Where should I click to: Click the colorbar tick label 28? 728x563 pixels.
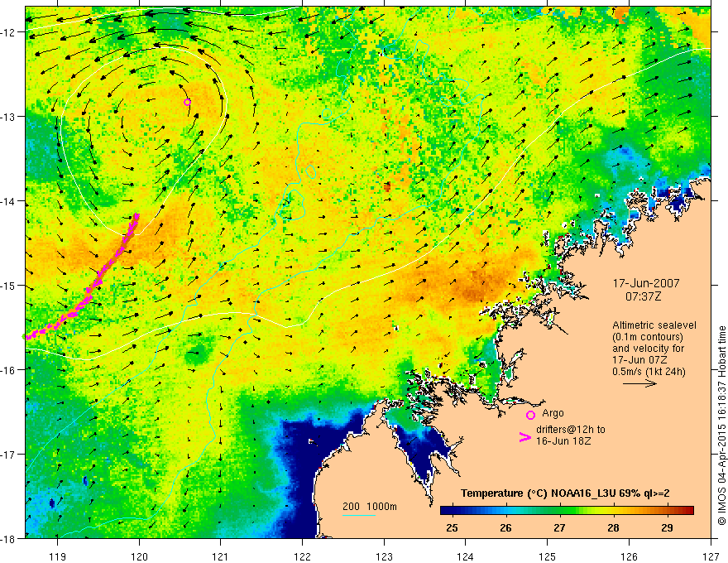pos(613,527)
